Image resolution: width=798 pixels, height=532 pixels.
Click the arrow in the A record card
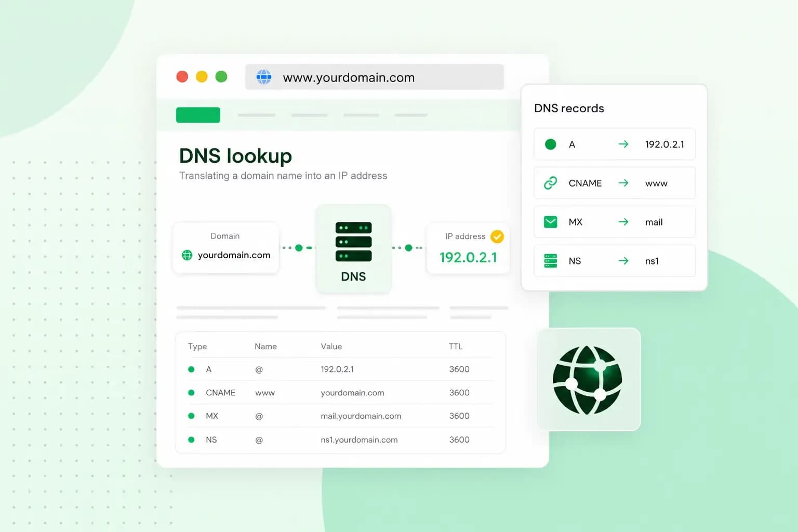tap(623, 144)
